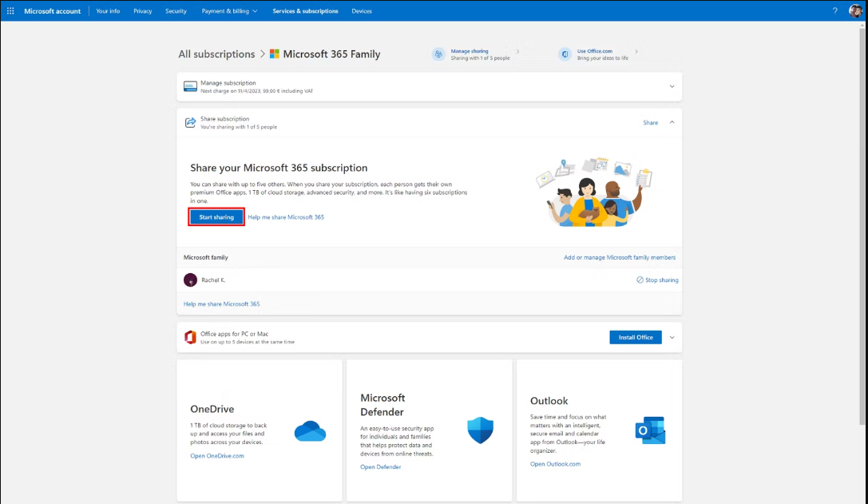Click the OneDrive cloud icon
Screen dimensions: 868x504
coord(310,431)
